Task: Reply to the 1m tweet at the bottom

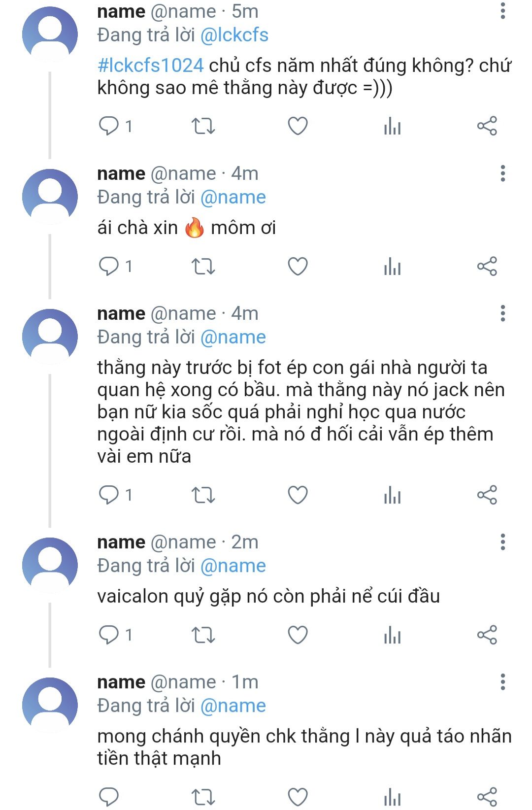Action: pos(109,796)
